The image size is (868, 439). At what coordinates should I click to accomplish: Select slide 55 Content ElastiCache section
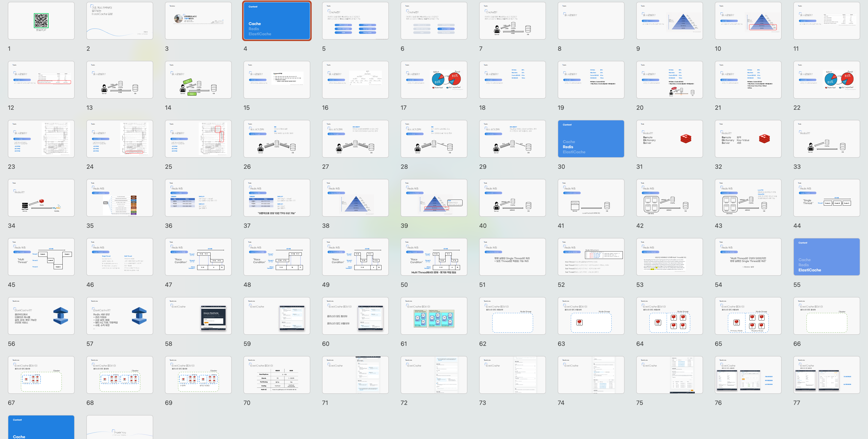pyautogui.click(x=827, y=257)
